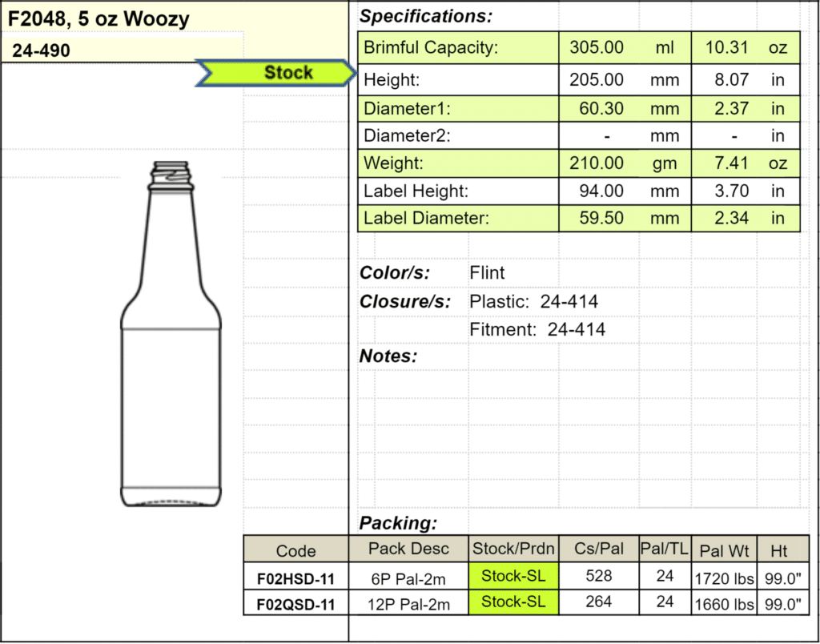
Task: Select the Fitment: 24-414 text
Action: click(537, 329)
